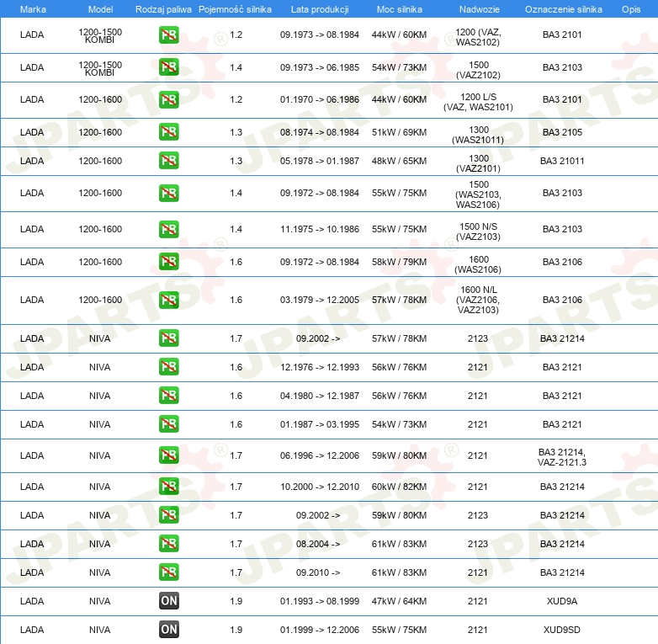Image resolution: width=658 pixels, height=644 pixels.
Task: Click power cell 54kW / 73KM in KOMBI row
Action: click(x=399, y=67)
